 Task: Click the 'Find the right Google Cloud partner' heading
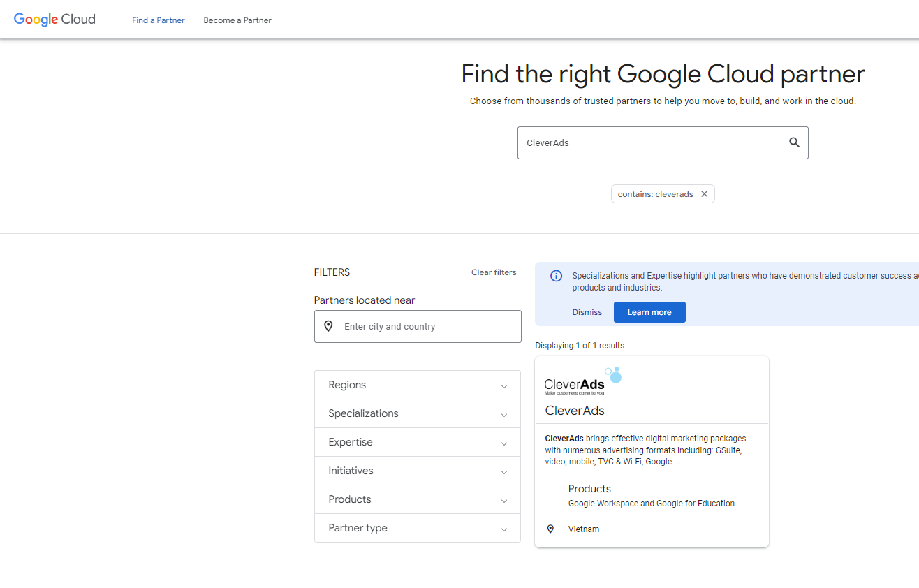pyautogui.click(x=663, y=74)
